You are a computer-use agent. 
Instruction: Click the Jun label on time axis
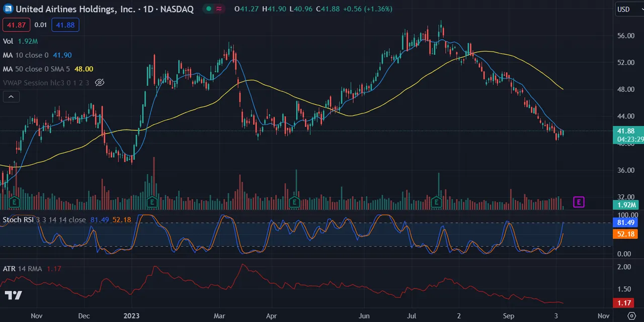pos(364,316)
